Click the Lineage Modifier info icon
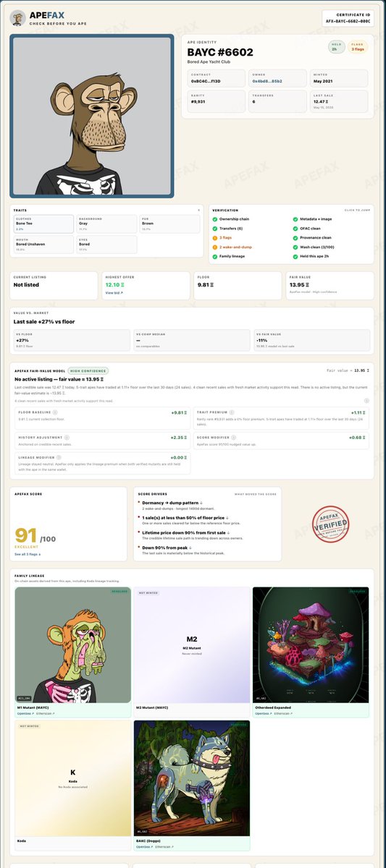This screenshot has width=386, height=868. (59, 457)
